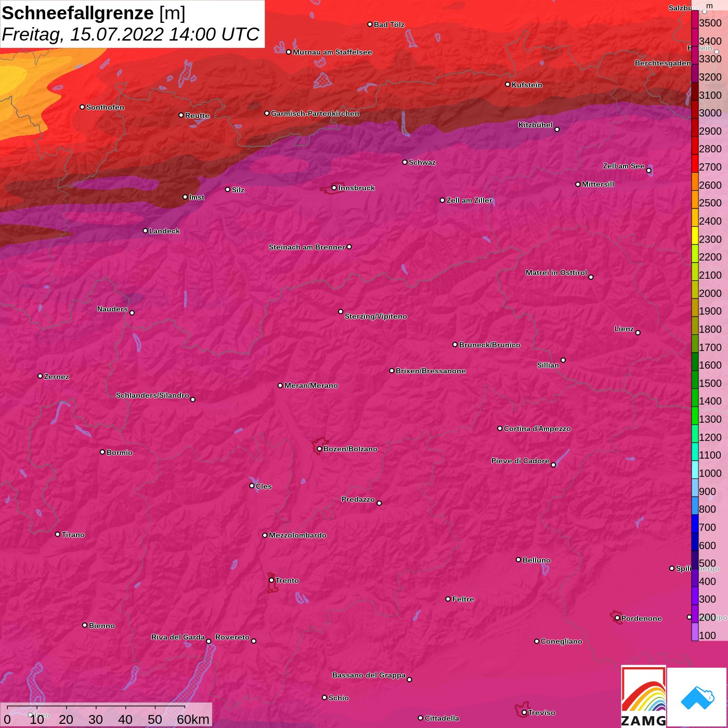Click the Treviso city marker
The width and height of the screenshot is (728, 728).
coord(524,713)
